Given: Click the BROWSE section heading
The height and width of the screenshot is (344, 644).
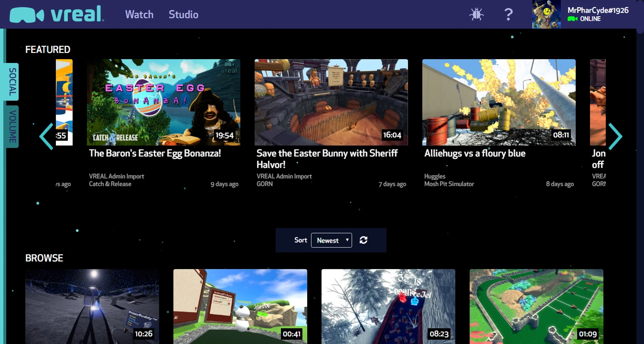Looking at the screenshot, I should click(x=44, y=258).
